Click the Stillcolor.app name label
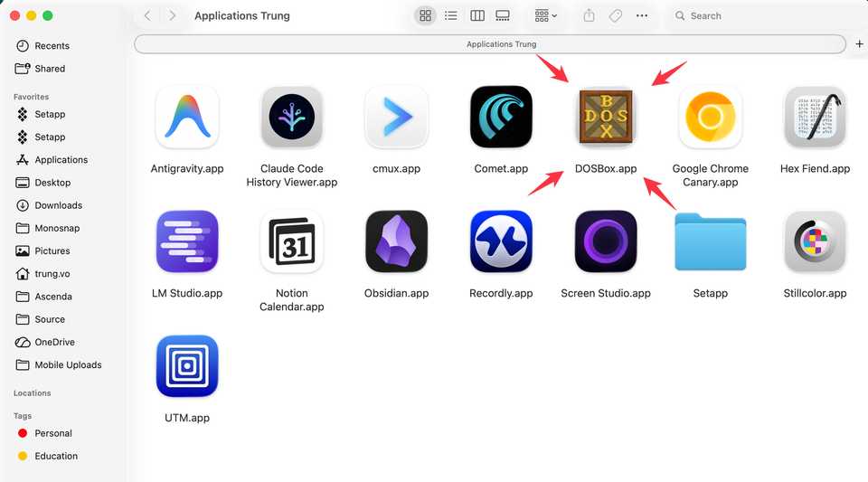 pos(815,293)
